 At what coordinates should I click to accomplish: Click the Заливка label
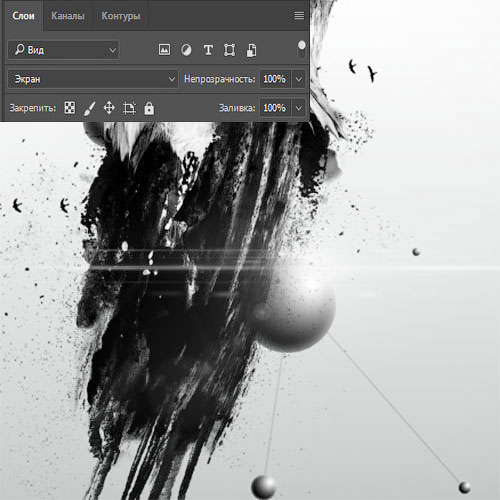tap(237, 108)
